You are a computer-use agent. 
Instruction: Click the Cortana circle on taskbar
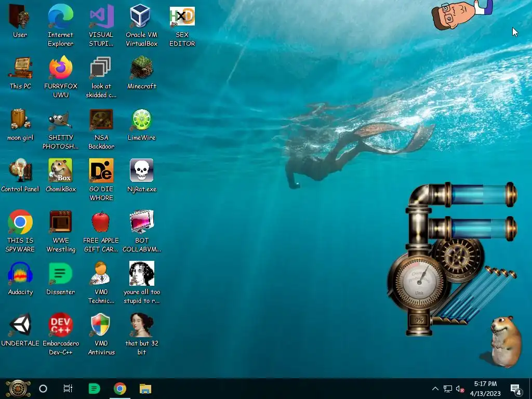click(43, 389)
